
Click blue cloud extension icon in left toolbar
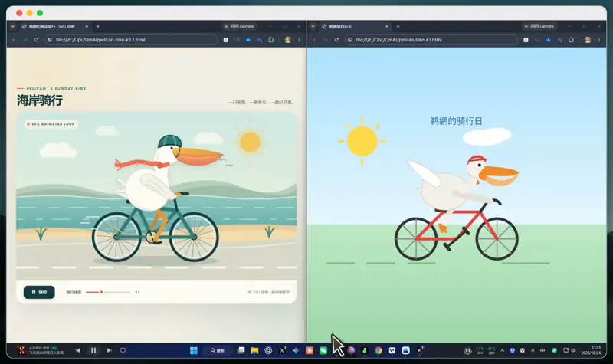(248, 40)
